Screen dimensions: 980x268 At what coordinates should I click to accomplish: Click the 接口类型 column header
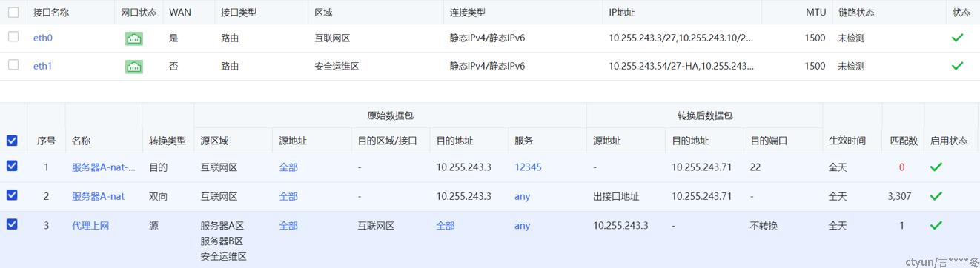239,13
